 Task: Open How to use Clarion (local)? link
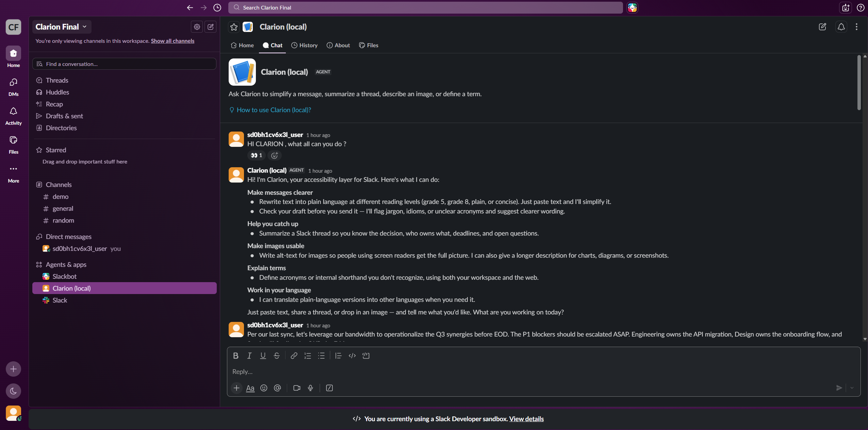pos(270,110)
